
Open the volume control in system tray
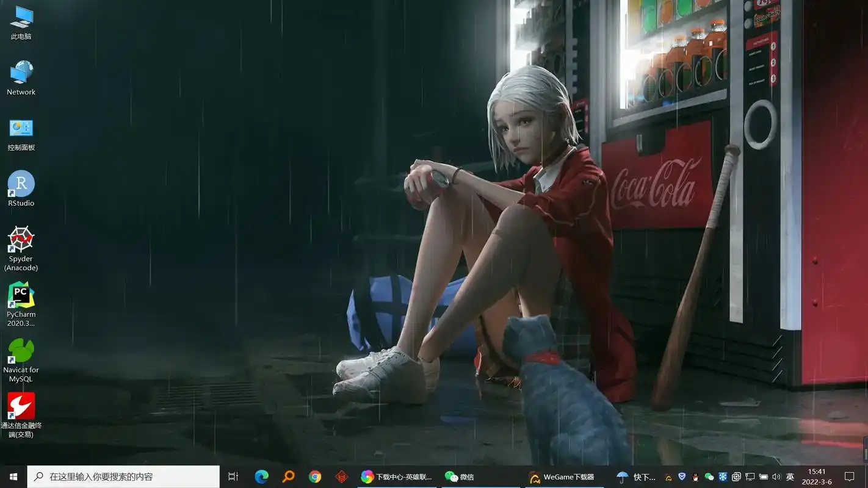(776, 476)
